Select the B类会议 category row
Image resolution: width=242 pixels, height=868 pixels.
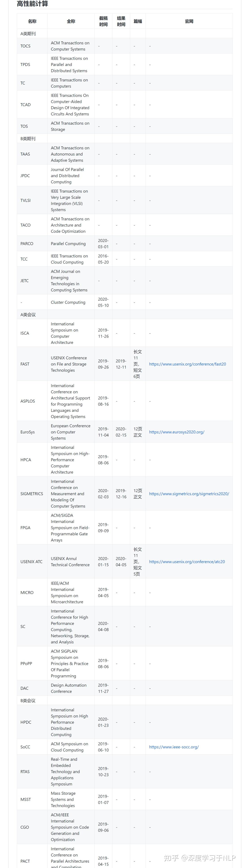coord(28,701)
